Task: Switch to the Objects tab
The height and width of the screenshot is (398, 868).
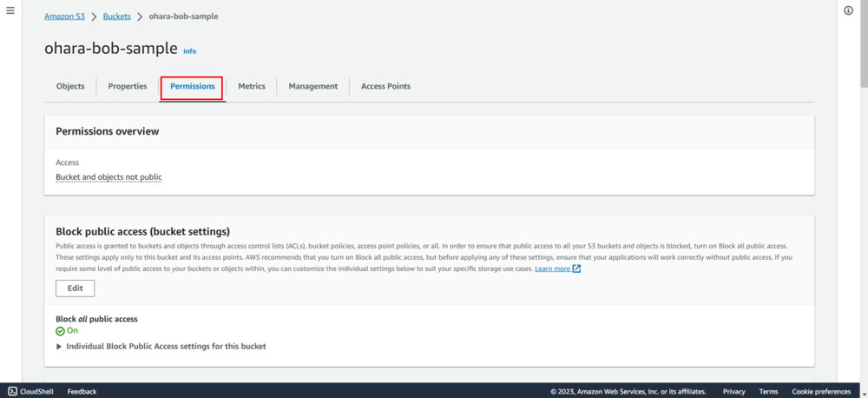Action: (x=70, y=86)
